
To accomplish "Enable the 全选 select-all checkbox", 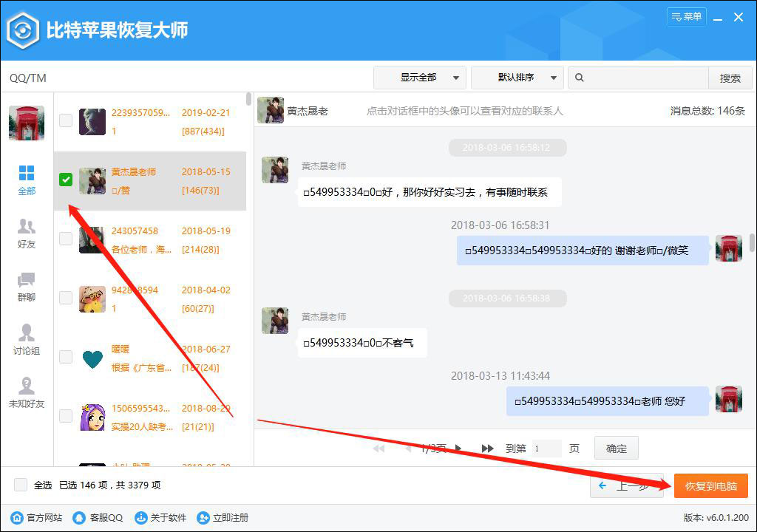I will pos(21,485).
